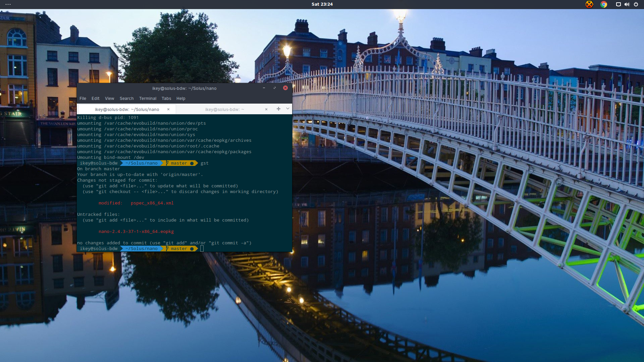Click the umounting union/dev/pts line
Screen dimensions: 644x362
[142, 123]
